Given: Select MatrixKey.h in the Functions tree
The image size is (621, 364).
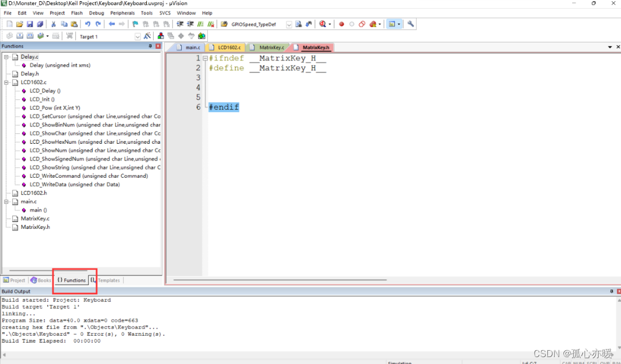Looking at the screenshot, I should coord(35,227).
